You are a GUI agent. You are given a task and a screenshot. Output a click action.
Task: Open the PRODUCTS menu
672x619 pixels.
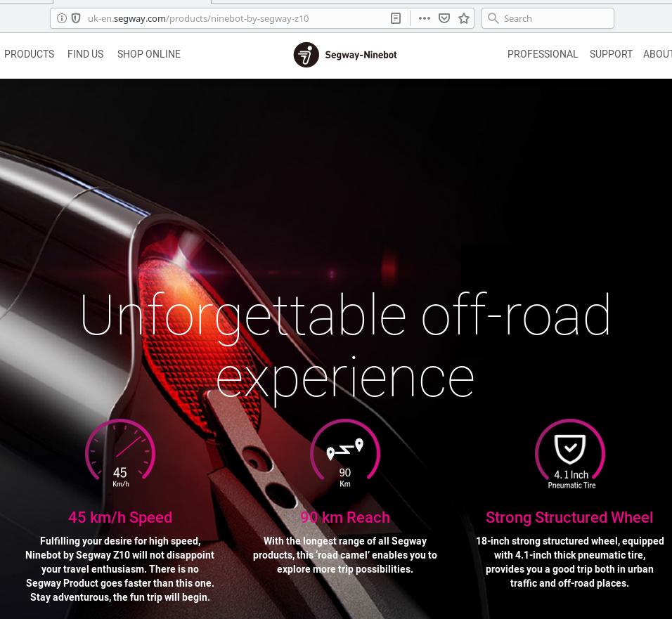tap(29, 54)
